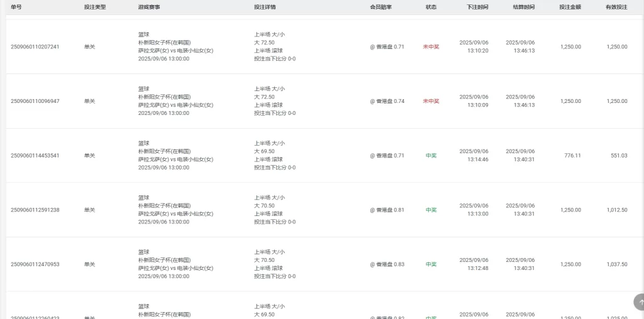The height and width of the screenshot is (319, 644).
Task: Click bet time 13:13:00
Action: coord(478,214)
